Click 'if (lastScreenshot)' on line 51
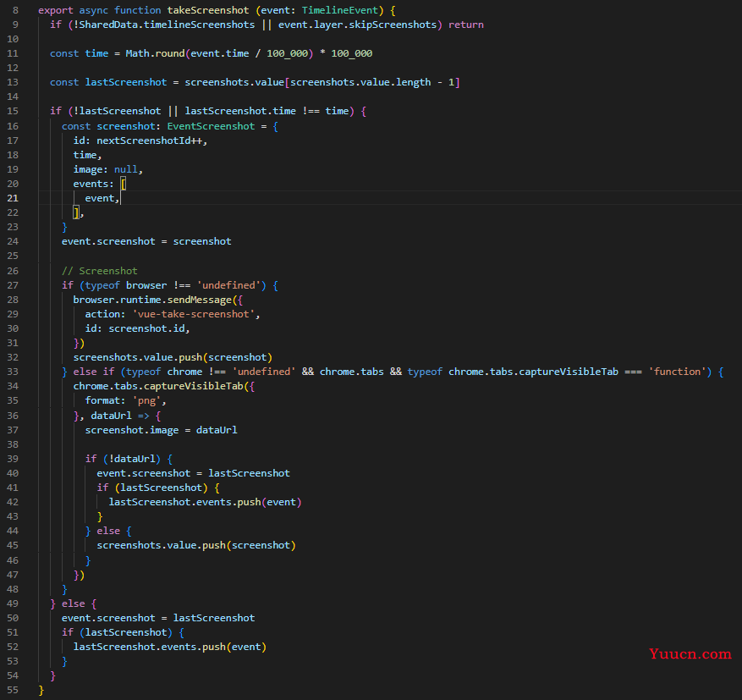 (117, 632)
